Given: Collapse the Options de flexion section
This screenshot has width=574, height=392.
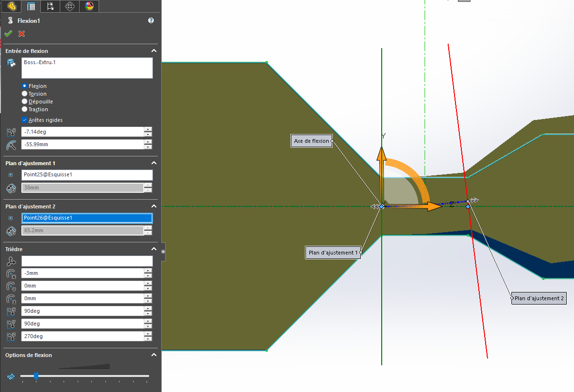Looking at the screenshot, I should click(x=154, y=355).
